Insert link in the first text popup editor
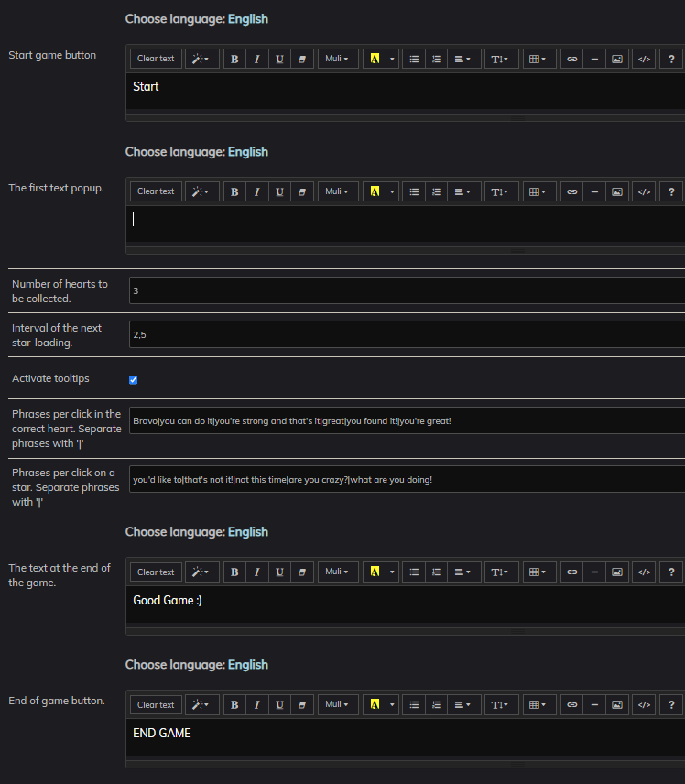The width and height of the screenshot is (685, 784). [572, 192]
